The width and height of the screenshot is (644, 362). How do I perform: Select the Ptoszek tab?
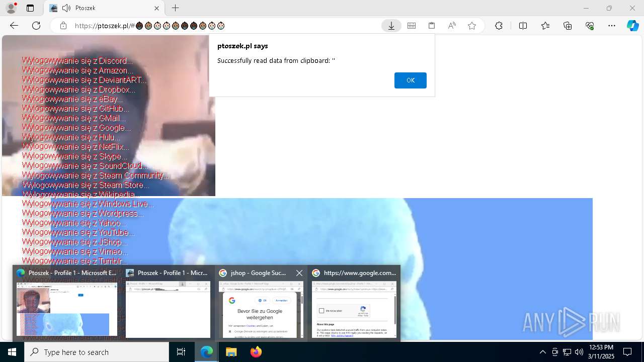click(x=104, y=8)
